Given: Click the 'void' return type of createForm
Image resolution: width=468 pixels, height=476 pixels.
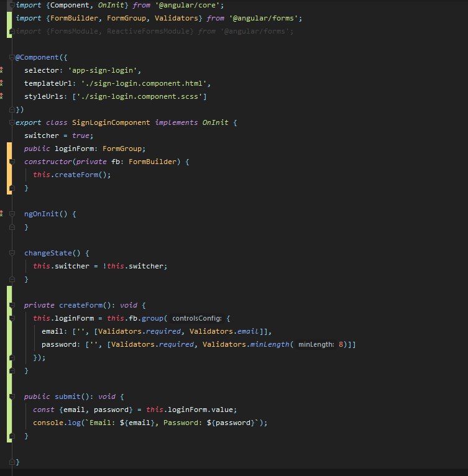Looking at the screenshot, I should coord(128,305).
